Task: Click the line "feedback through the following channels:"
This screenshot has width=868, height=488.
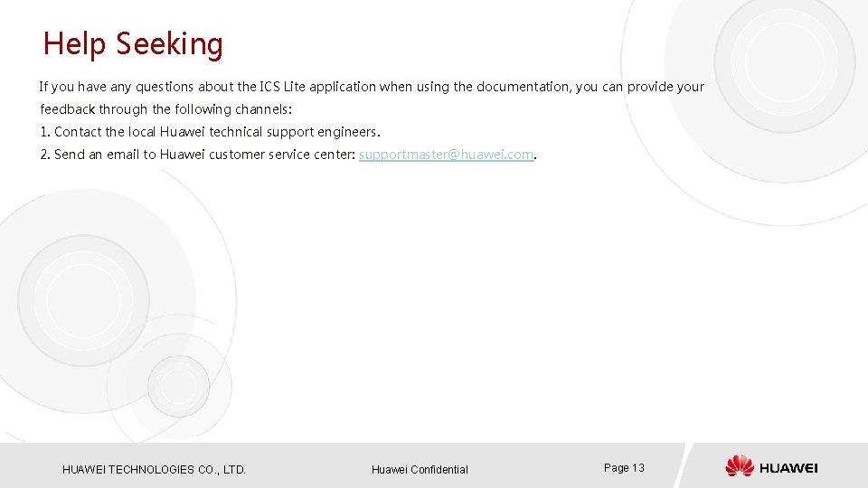Action: [x=165, y=109]
